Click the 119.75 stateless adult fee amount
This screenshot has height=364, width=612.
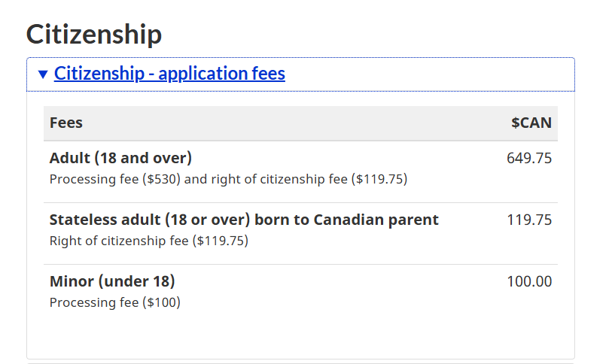(529, 220)
